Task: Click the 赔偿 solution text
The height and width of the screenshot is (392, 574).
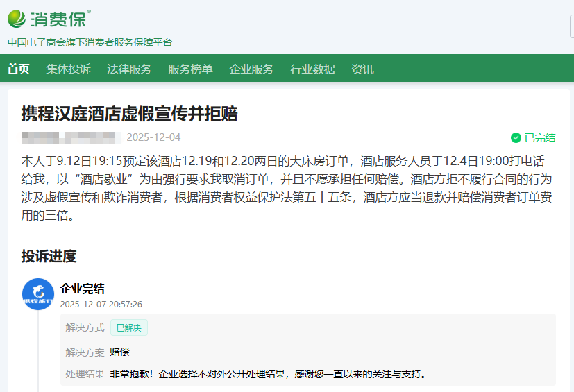Action: click(119, 352)
